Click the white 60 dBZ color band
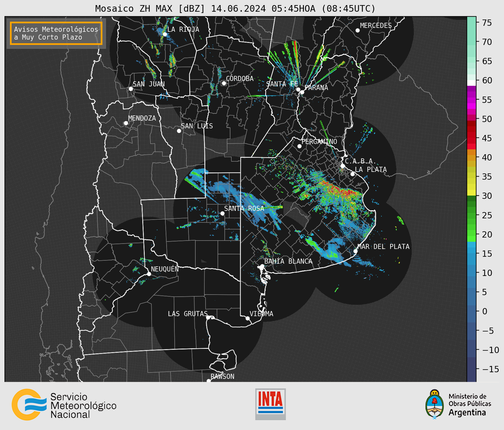Screen dimensions: 504x430 471,83
